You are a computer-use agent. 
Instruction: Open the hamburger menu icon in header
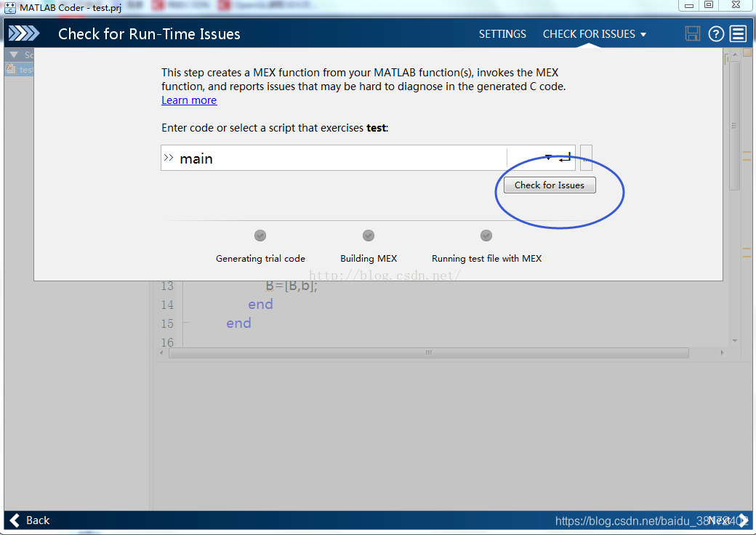(739, 33)
